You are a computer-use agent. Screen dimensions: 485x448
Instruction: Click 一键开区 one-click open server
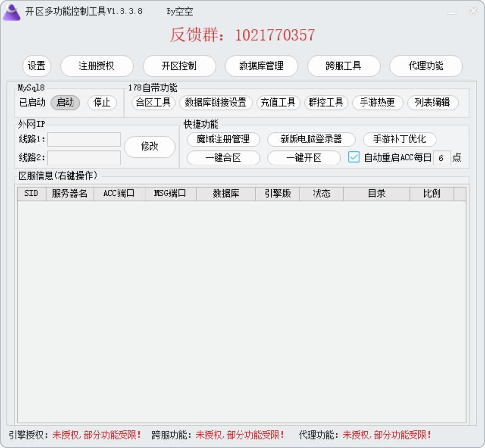[x=303, y=158]
